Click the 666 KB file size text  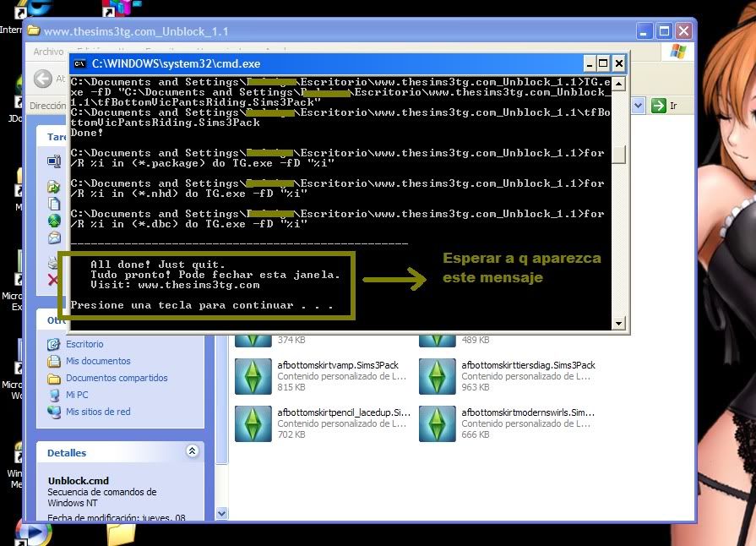476,434
